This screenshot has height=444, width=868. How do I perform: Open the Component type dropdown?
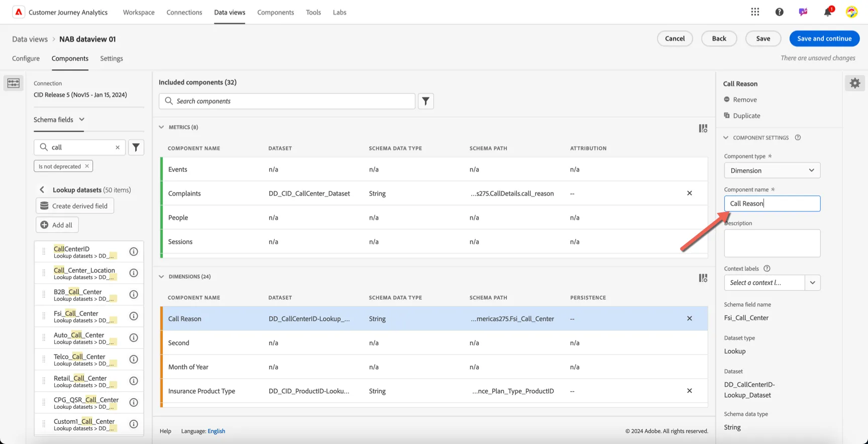click(772, 170)
